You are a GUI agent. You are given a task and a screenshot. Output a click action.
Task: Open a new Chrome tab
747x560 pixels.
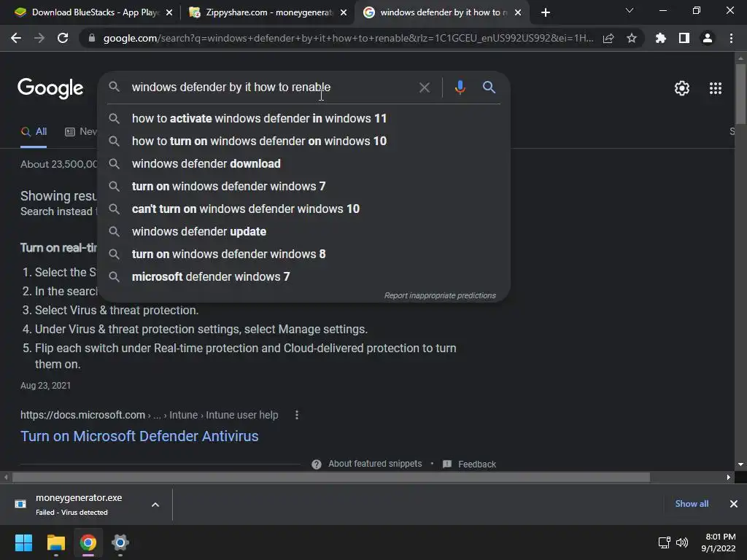coord(546,12)
